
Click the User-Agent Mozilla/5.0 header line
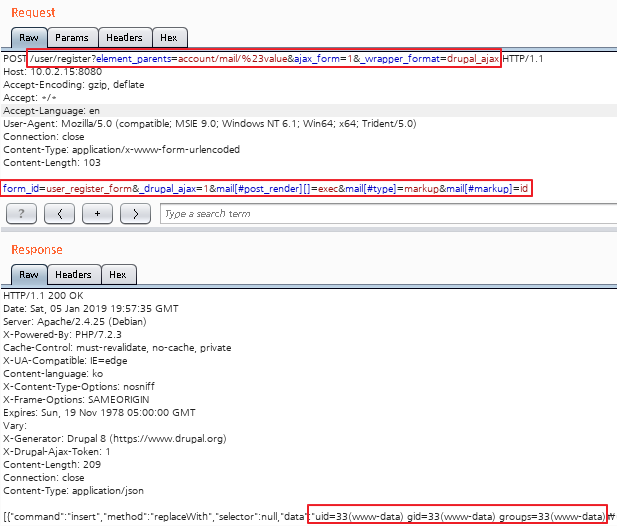[210, 124]
